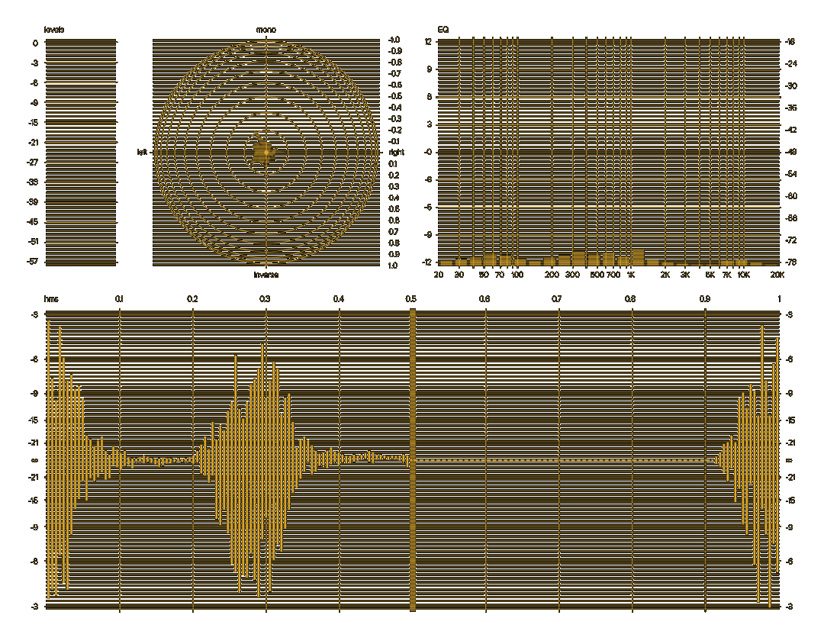824x644 pixels.
Task: Click the center dot of the stereo scope
Action: tap(266, 153)
